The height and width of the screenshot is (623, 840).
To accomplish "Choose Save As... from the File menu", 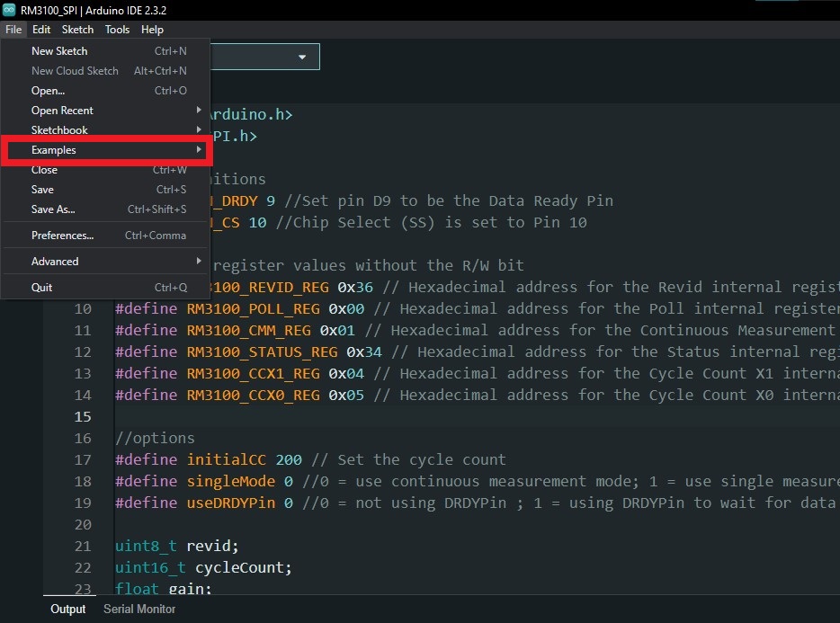I will point(105,209).
